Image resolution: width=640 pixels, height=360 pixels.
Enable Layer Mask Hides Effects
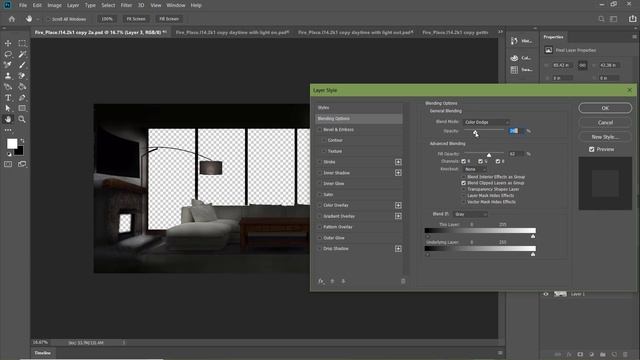point(463,196)
